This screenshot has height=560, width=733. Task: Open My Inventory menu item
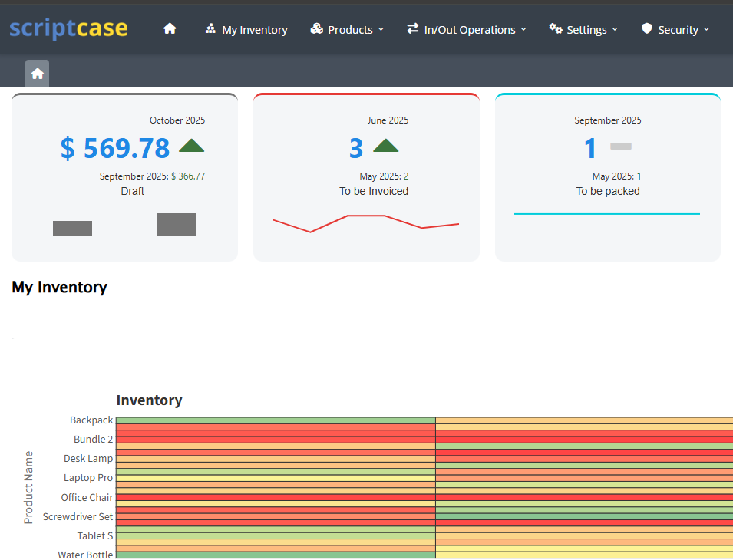(x=254, y=30)
